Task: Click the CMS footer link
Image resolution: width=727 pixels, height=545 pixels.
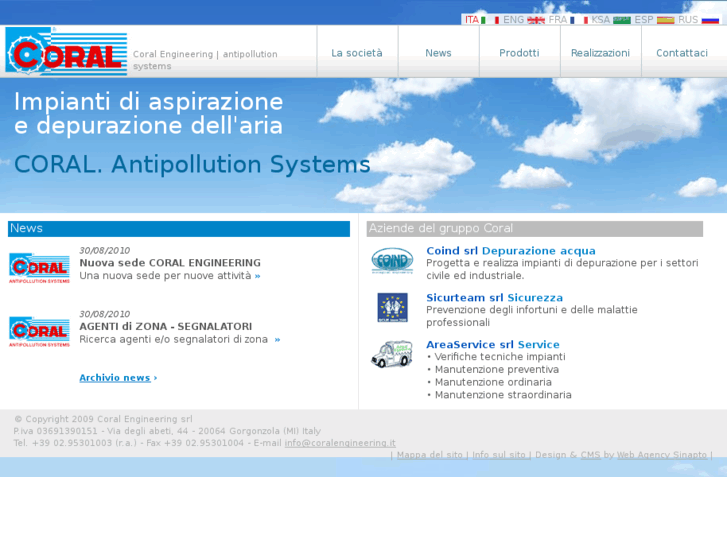Action: (590, 455)
